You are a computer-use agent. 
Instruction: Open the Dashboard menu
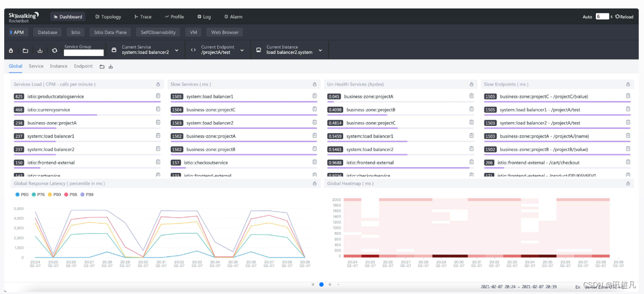[68, 17]
